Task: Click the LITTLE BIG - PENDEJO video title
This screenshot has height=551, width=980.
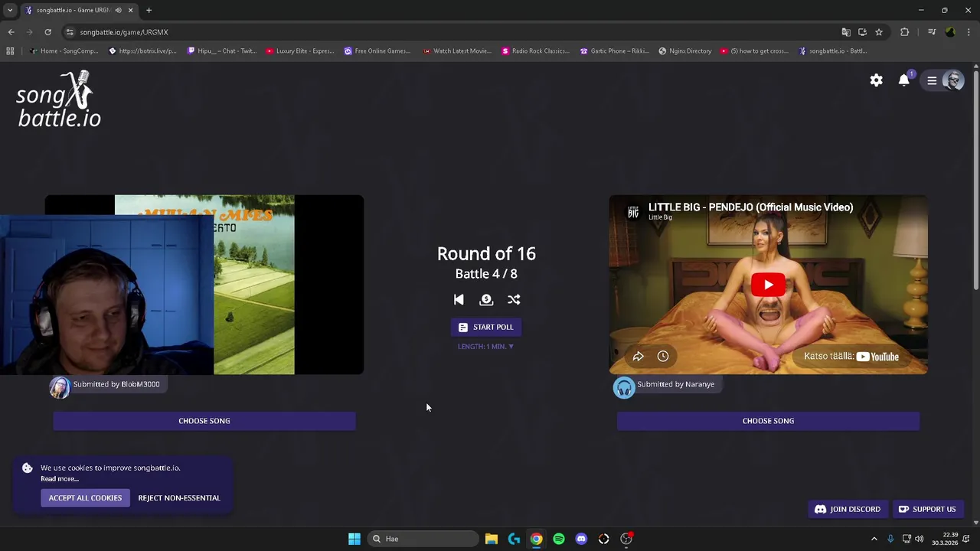Action: [750, 207]
